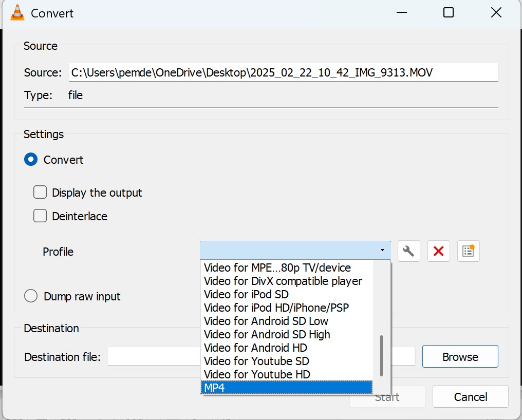Click inside the Source path field
This screenshot has width=522, height=420.
pyautogui.click(x=283, y=72)
